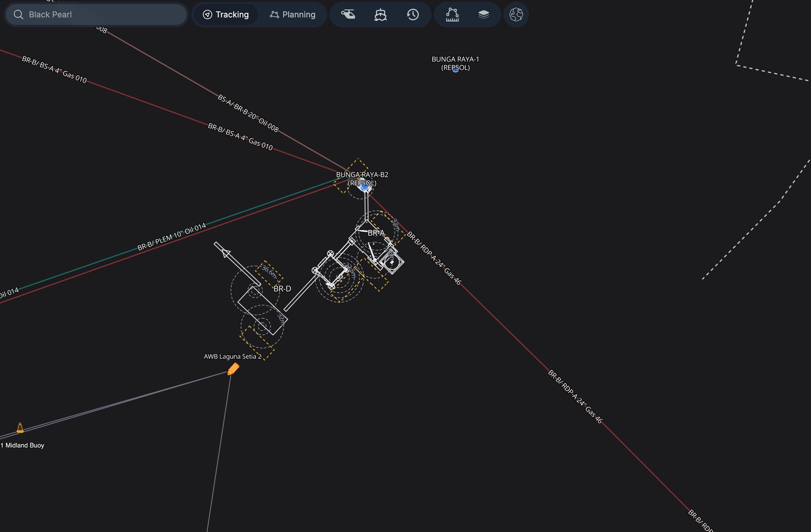Open the map layers icon

[x=484, y=15]
